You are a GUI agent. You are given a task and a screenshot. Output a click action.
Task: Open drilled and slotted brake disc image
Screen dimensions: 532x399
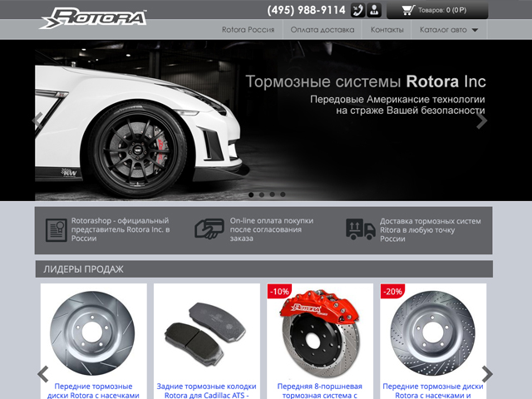tap(432, 333)
